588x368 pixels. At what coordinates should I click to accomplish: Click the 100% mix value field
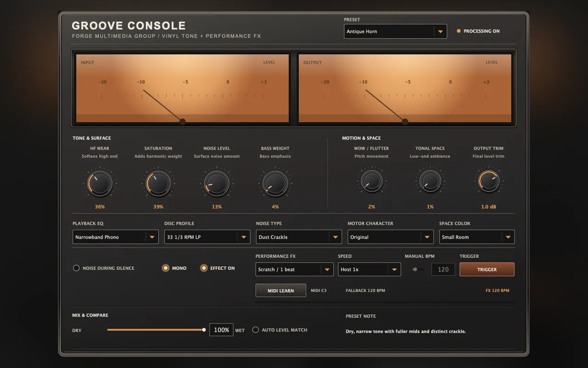coord(221,330)
